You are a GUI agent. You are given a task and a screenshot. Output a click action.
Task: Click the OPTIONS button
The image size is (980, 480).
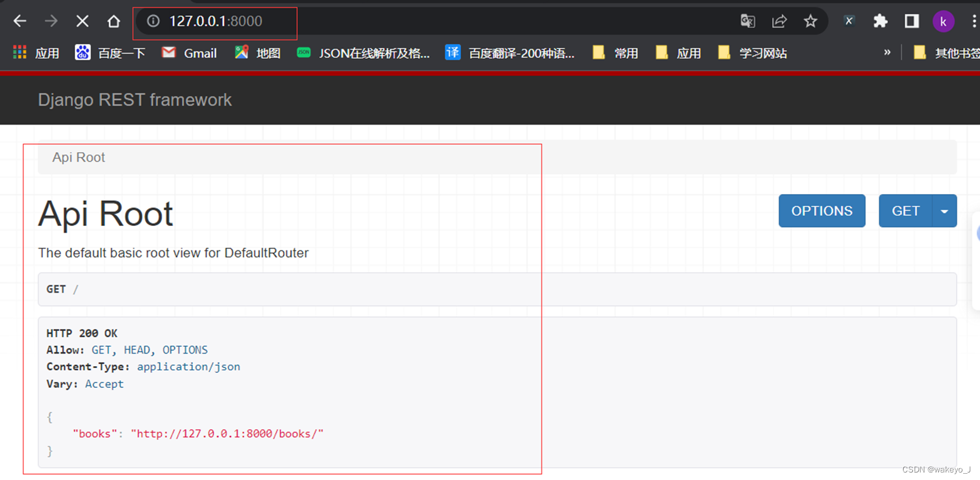[822, 211]
